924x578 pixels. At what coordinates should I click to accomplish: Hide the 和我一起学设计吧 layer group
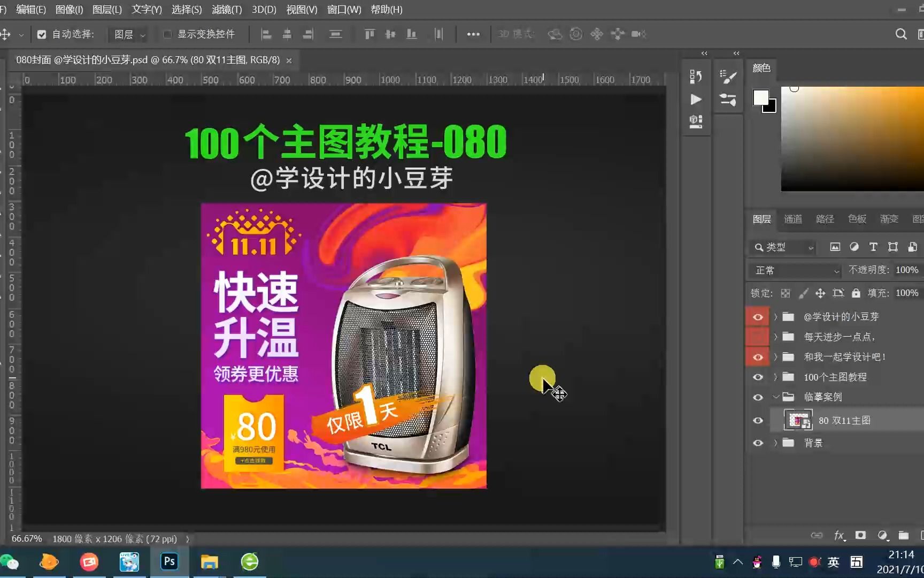[758, 357]
